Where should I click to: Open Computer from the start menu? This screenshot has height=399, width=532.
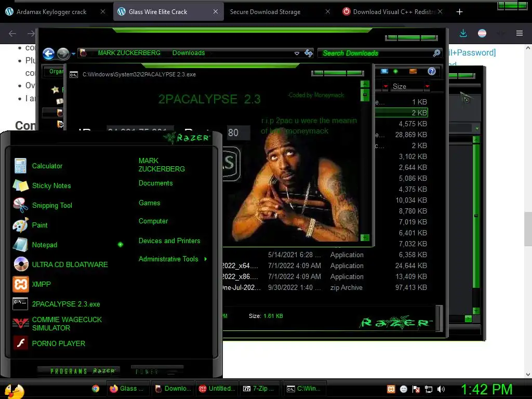coord(153,221)
